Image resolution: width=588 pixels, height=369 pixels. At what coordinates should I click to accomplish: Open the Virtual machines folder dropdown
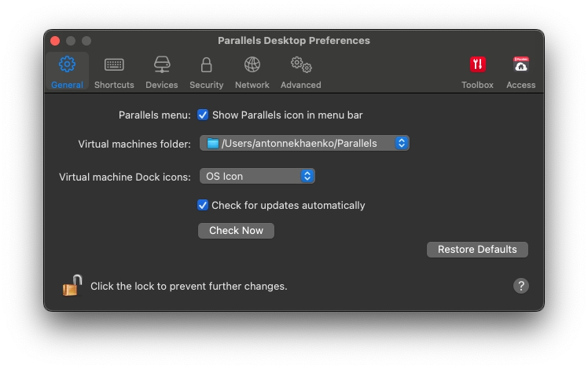point(304,144)
